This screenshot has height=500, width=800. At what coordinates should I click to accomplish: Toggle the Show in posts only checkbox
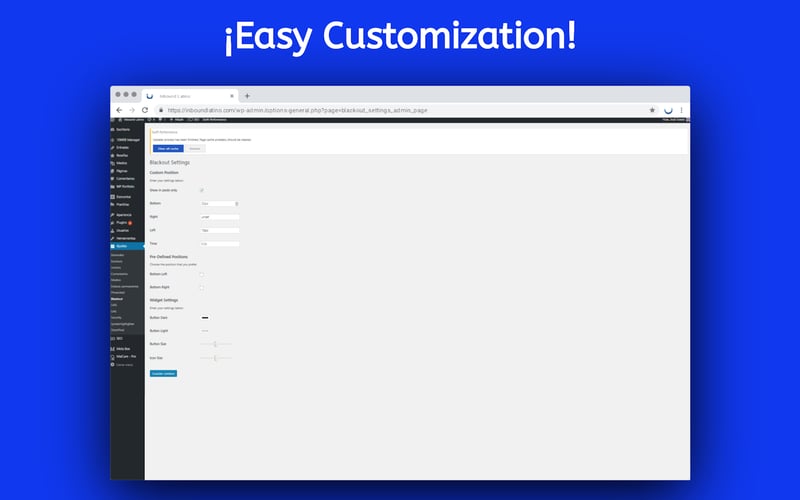click(x=202, y=190)
